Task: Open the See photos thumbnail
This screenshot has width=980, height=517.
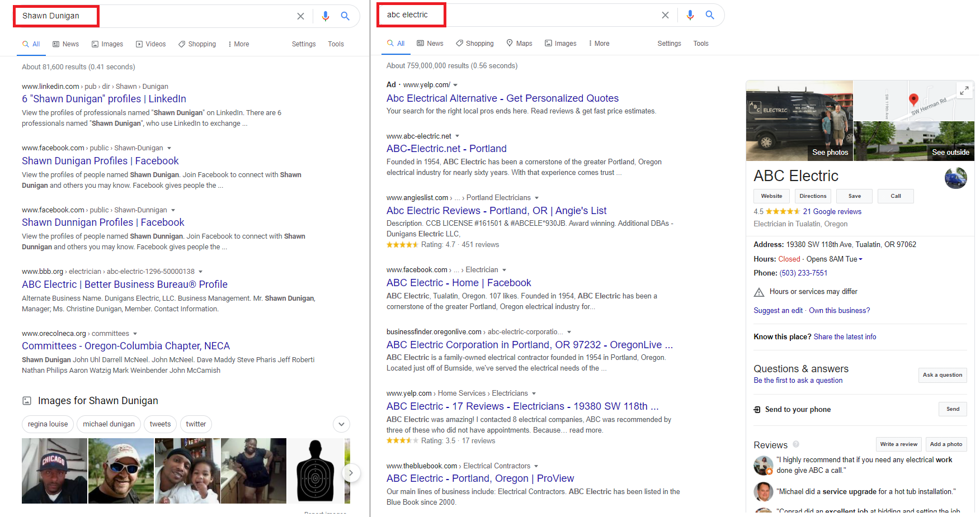Action: [x=799, y=121]
